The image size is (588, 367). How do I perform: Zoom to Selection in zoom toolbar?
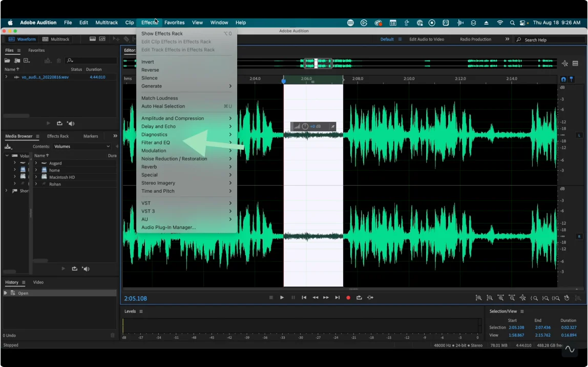coord(556,298)
